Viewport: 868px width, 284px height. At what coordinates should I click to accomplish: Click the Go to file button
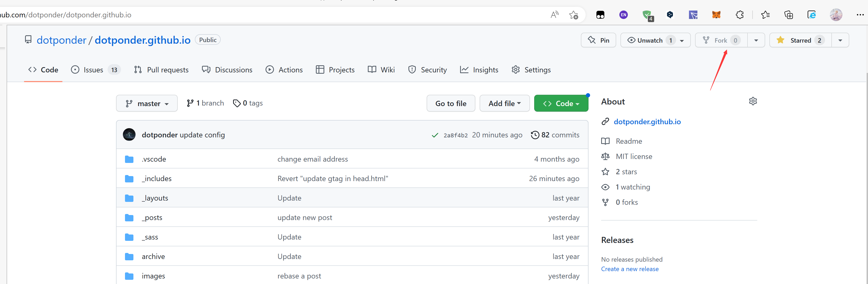(451, 103)
